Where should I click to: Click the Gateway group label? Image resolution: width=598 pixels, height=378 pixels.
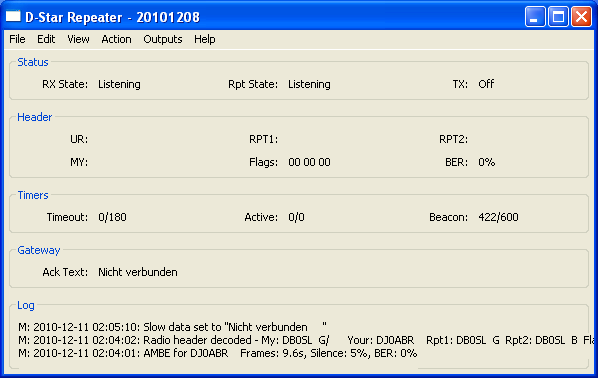tap(39, 250)
